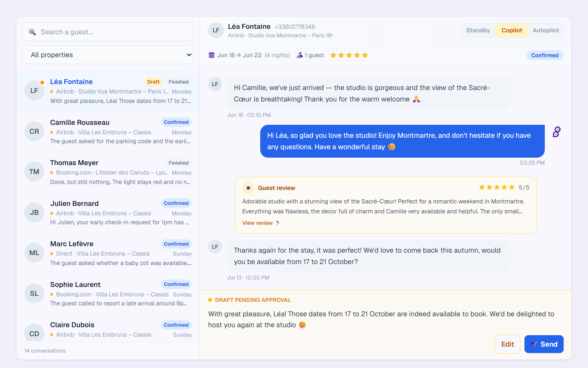Image resolution: width=588 pixels, height=368 pixels.
Task: Switch mode to Standby
Action: [x=478, y=30]
